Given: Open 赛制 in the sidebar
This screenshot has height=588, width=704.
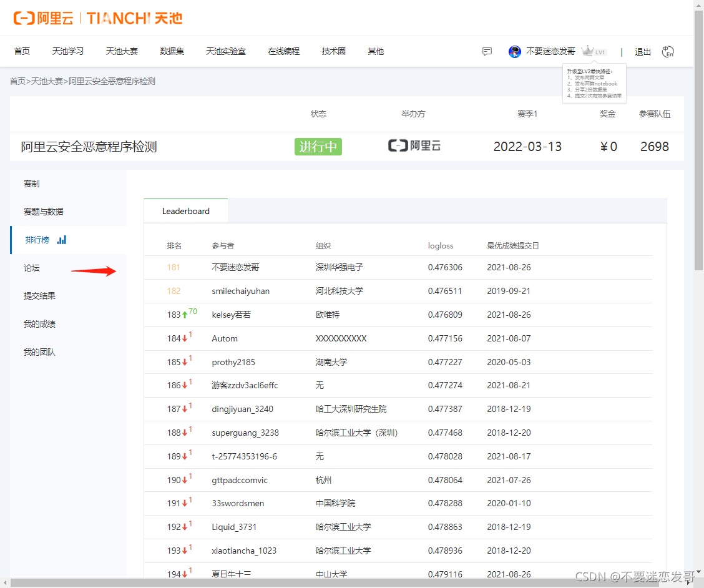Looking at the screenshot, I should coord(31,184).
